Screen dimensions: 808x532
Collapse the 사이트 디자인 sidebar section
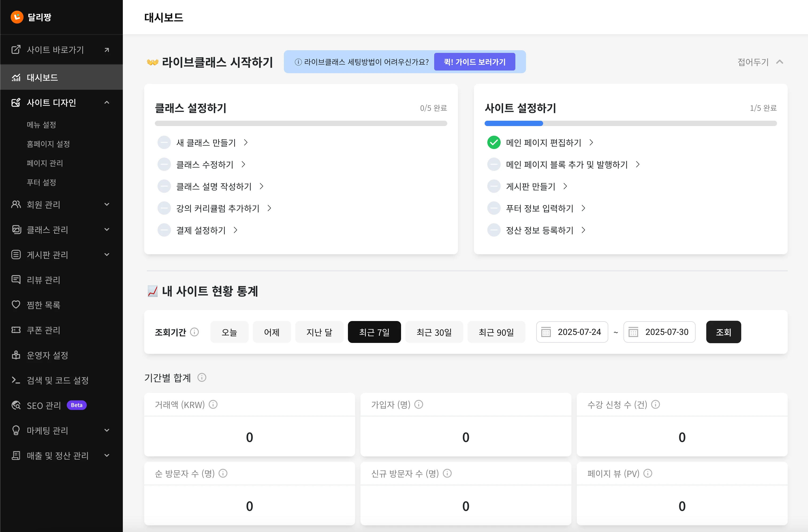pyautogui.click(x=107, y=103)
